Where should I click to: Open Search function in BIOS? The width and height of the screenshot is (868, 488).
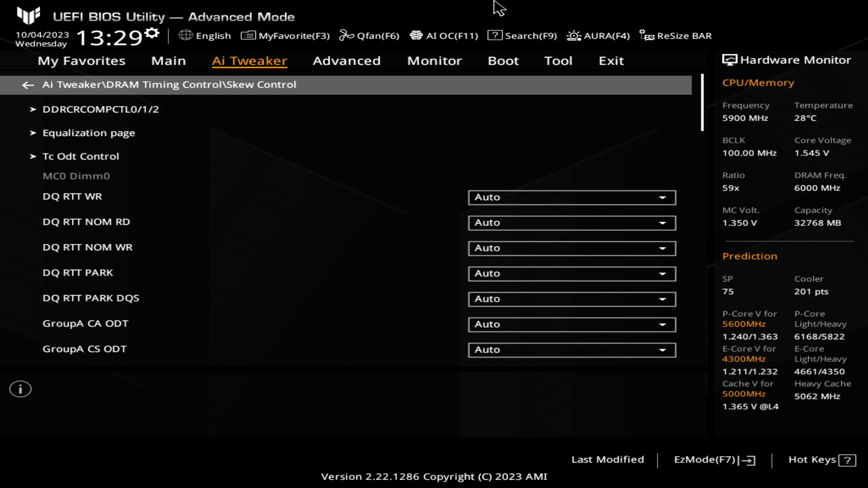(x=523, y=36)
